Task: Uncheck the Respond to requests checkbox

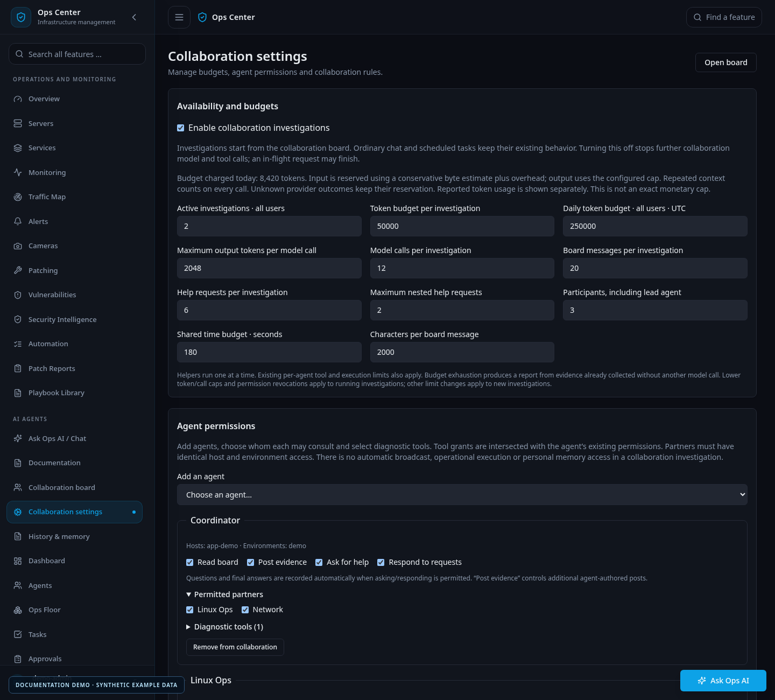Action: tap(381, 563)
